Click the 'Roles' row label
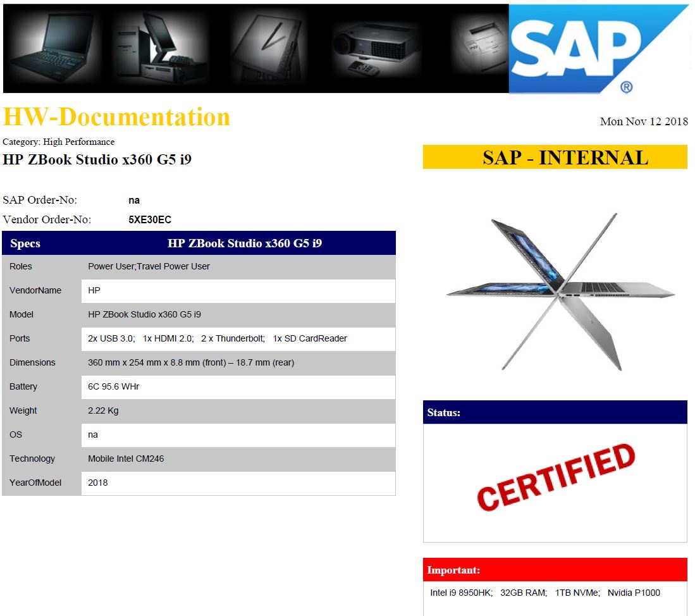Screen dimensions: 695x616 [21, 266]
